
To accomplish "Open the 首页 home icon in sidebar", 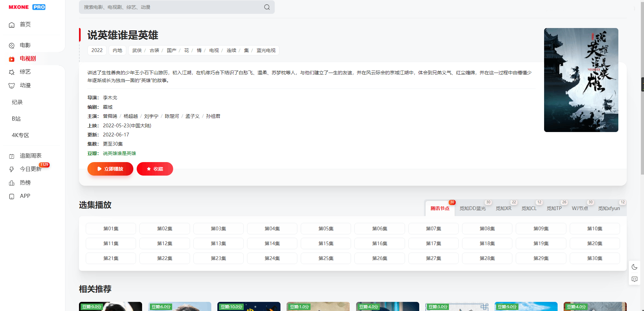I will (x=12, y=25).
